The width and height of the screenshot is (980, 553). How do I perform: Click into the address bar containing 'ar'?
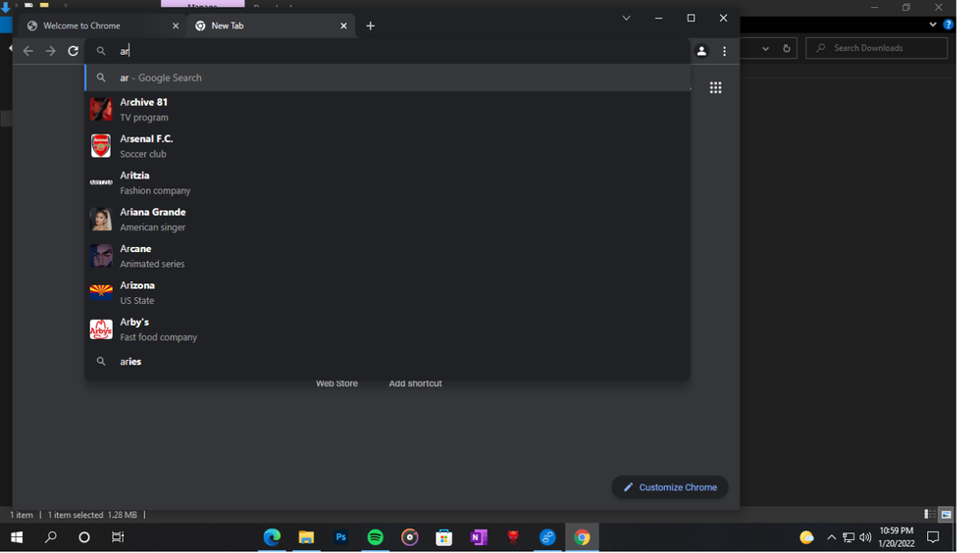pyautogui.click(x=387, y=51)
